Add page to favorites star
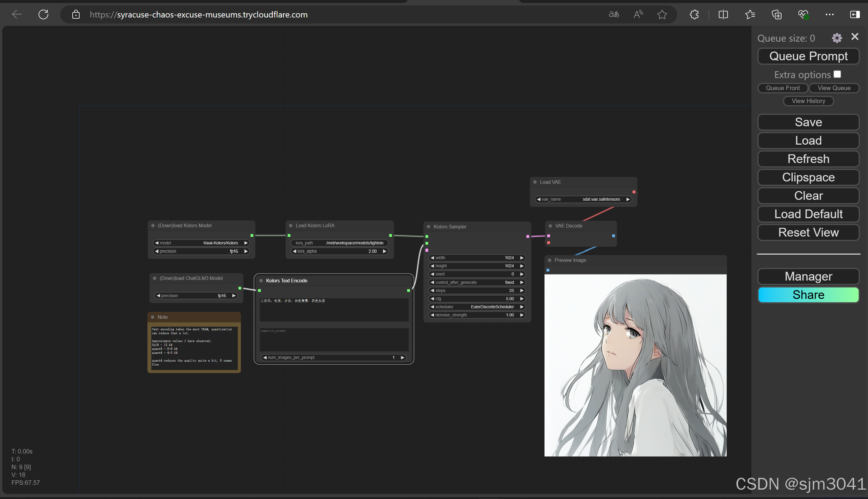 (662, 14)
